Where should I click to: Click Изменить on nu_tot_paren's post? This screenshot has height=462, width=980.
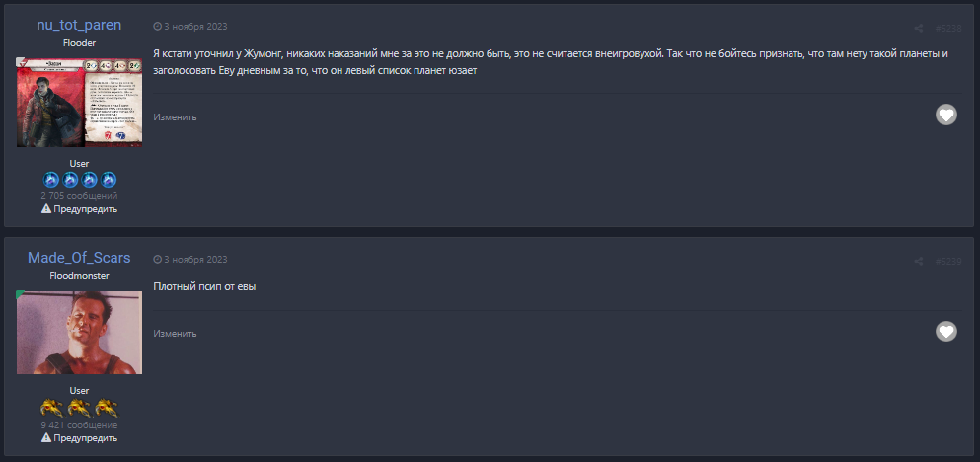(175, 117)
